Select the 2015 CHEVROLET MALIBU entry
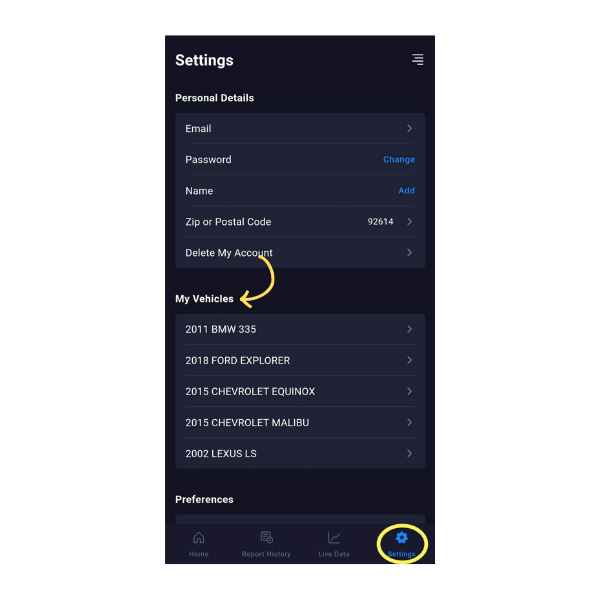 click(300, 422)
